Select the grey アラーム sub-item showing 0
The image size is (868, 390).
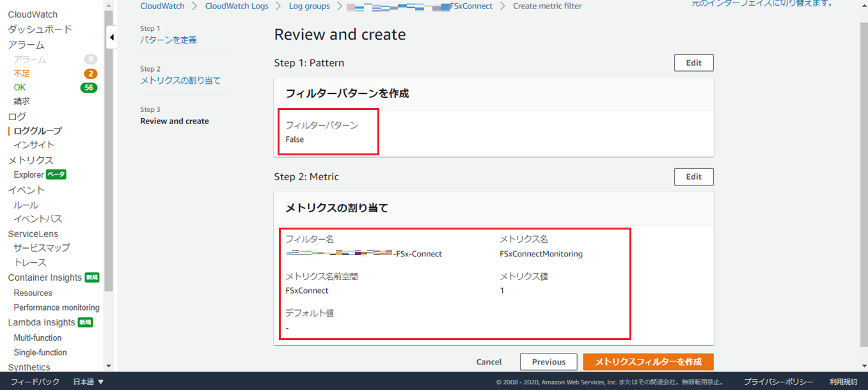(30, 59)
